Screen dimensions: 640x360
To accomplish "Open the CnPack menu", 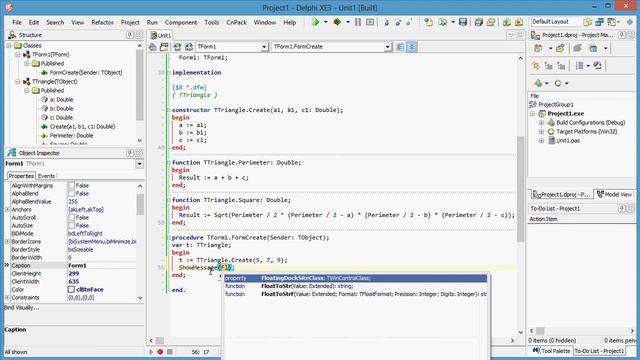I will [236, 22].
